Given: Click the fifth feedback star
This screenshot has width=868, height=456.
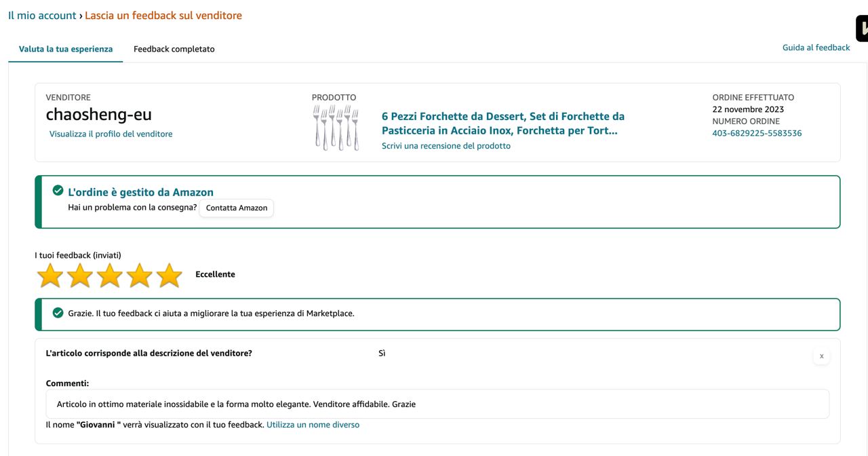Looking at the screenshot, I should (169, 275).
